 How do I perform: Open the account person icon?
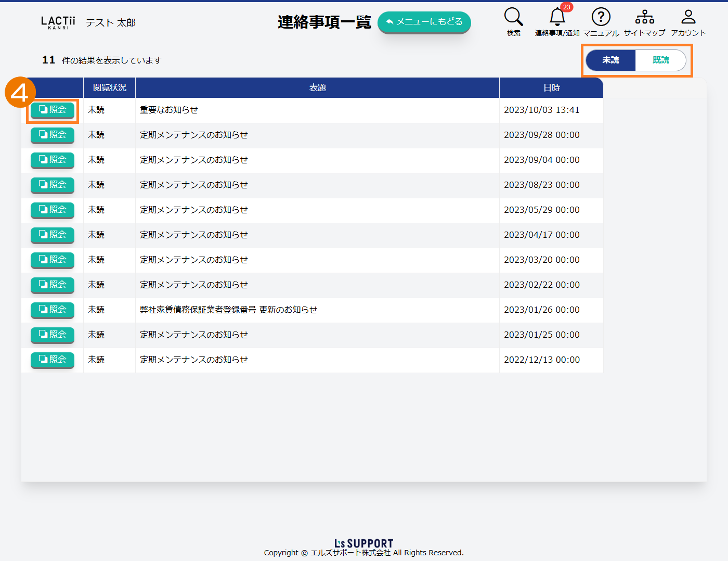pyautogui.click(x=688, y=17)
